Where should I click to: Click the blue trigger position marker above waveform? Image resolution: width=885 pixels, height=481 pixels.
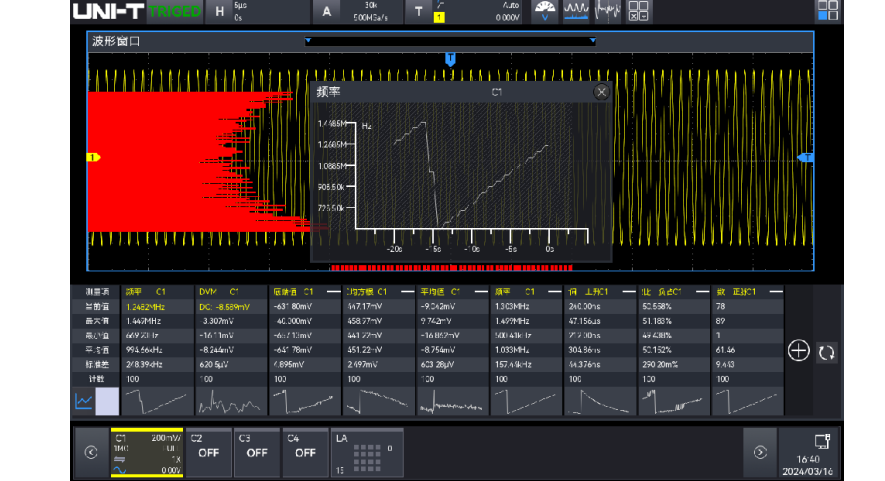450,59
